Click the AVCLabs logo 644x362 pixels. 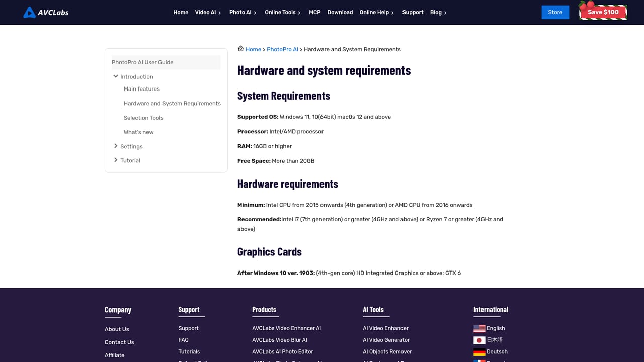click(x=46, y=12)
